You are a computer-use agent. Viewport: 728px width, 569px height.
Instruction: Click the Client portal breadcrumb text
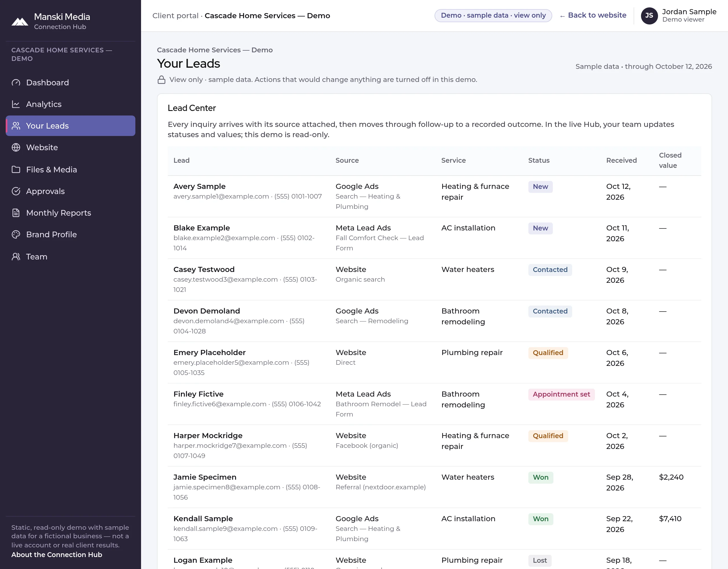pyautogui.click(x=175, y=16)
